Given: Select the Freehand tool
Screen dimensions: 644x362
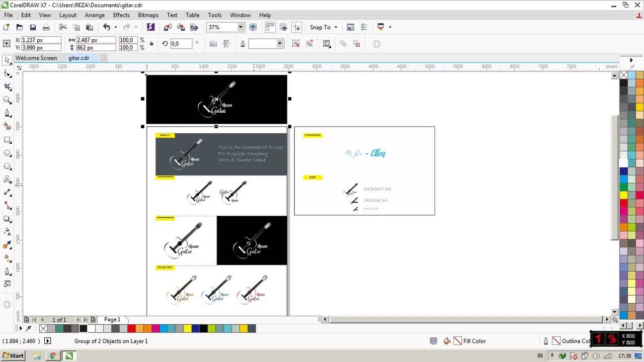Looking at the screenshot, I should click(7, 113).
